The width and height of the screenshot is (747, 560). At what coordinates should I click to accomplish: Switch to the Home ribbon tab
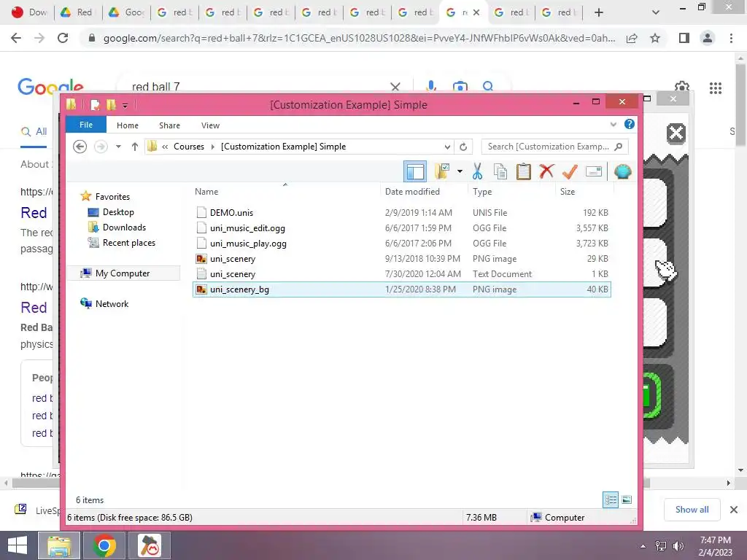point(128,125)
